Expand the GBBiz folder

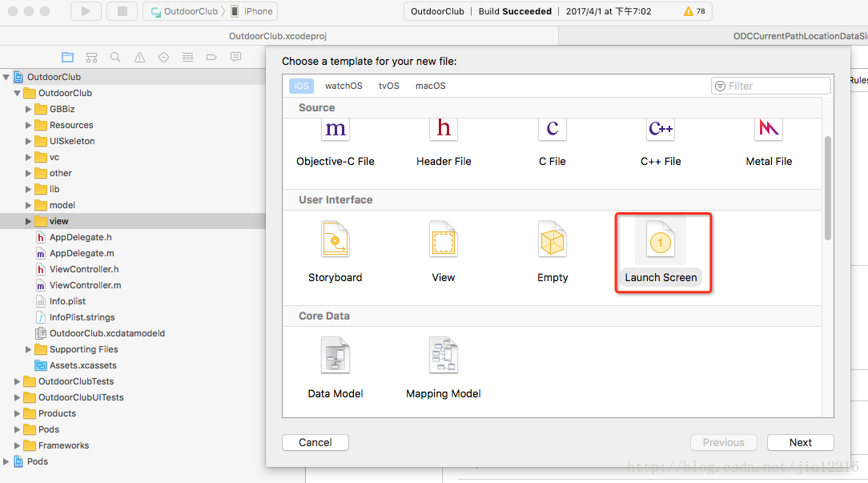(28, 109)
